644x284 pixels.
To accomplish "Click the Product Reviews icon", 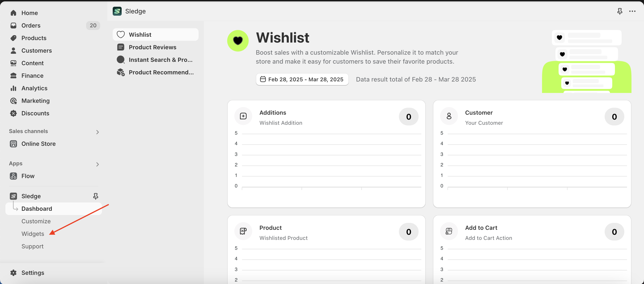I will pyautogui.click(x=121, y=47).
